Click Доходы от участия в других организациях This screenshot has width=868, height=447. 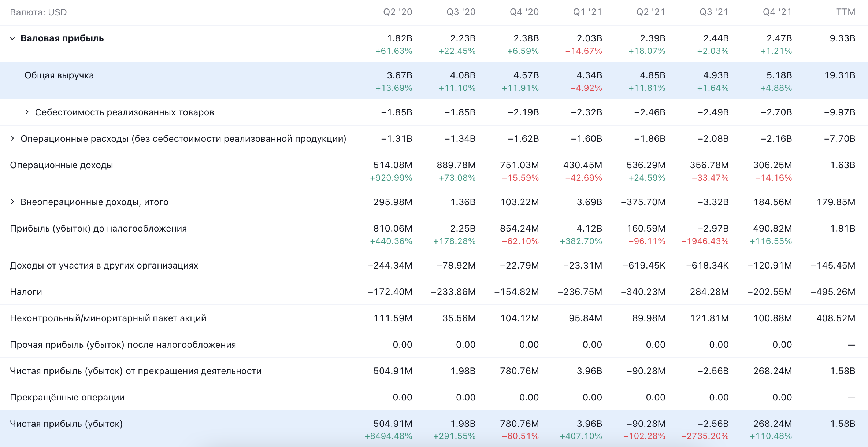(x=104, y=265)
